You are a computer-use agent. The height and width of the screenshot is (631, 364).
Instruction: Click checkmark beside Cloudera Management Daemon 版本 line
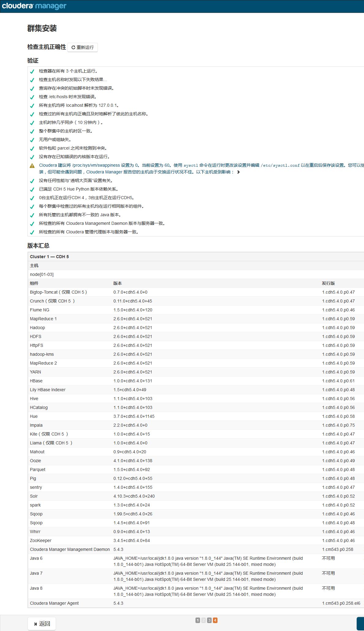(x=32, y=224)
